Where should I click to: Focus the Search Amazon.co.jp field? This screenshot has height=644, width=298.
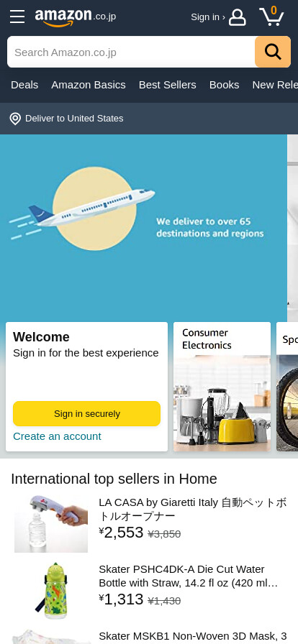(131, 52)
